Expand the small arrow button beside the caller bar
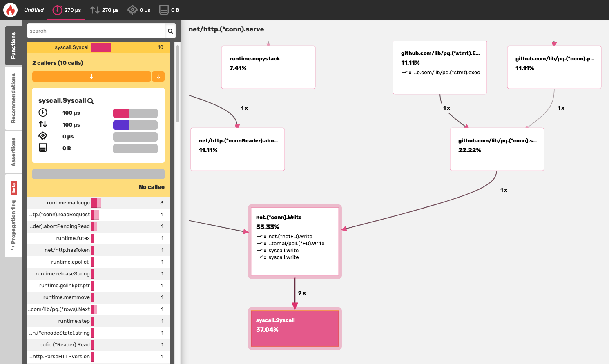 pyautogui.click(x=158, y=76)
